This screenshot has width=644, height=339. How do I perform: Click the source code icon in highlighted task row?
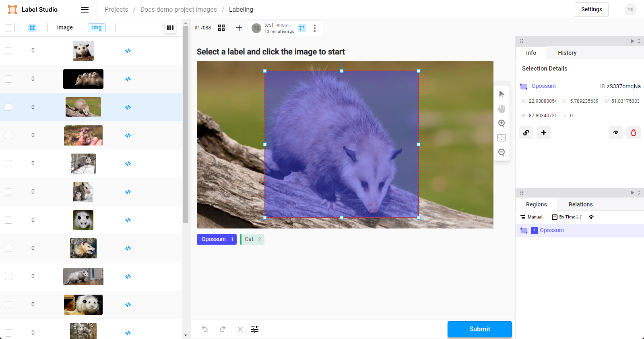tap(128, 107)
